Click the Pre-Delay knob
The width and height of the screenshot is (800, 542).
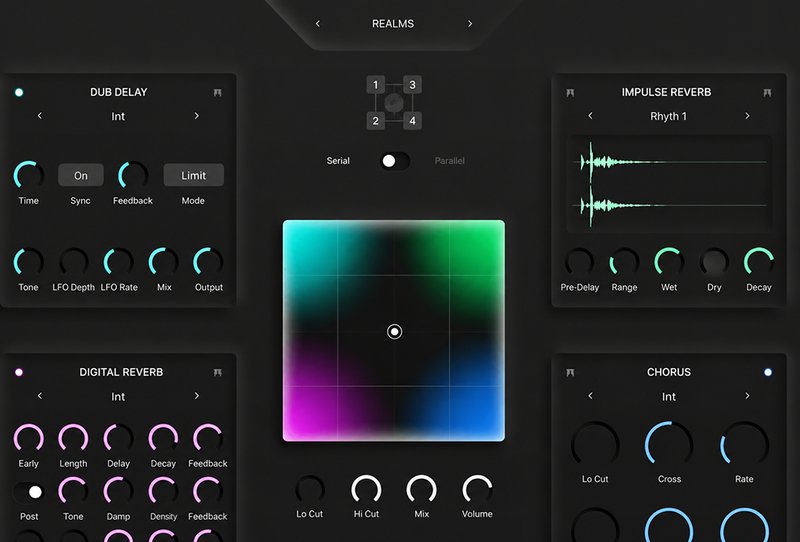tap(580, 262)
